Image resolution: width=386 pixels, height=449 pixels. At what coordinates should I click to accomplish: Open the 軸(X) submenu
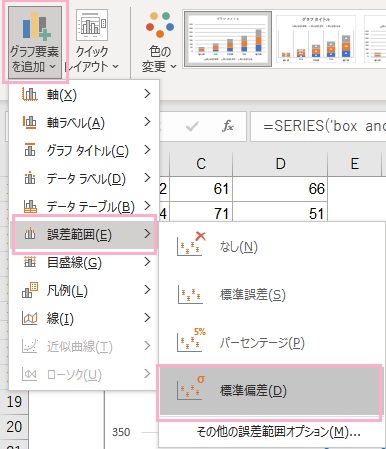84,95
